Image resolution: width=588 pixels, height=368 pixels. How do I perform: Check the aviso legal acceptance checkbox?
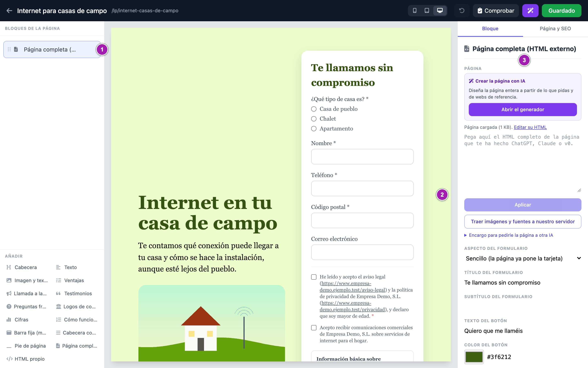[x=314, y=277]
